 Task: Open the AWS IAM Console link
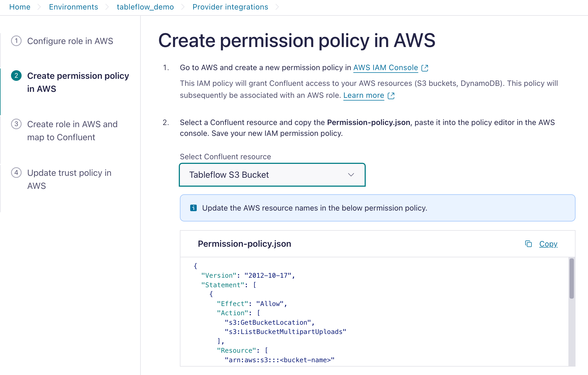[385, 68]
